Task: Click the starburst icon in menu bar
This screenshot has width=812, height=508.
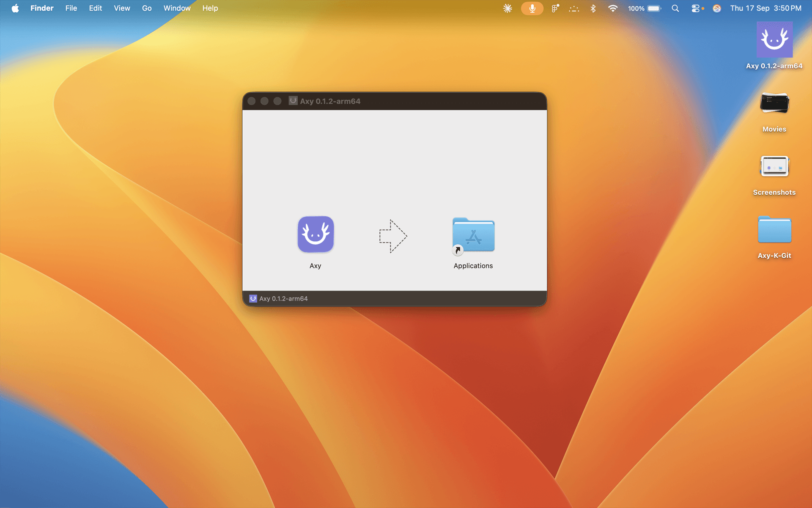Action: [507, 8]
